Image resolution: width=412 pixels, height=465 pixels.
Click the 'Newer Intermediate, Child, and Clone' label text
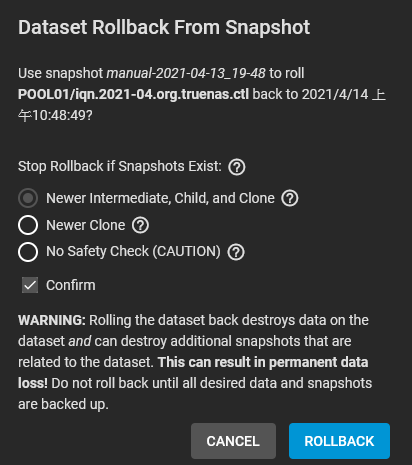160,198
